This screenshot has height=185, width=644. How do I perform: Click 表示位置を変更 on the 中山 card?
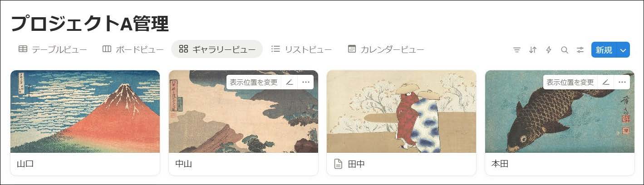point(253,82)
